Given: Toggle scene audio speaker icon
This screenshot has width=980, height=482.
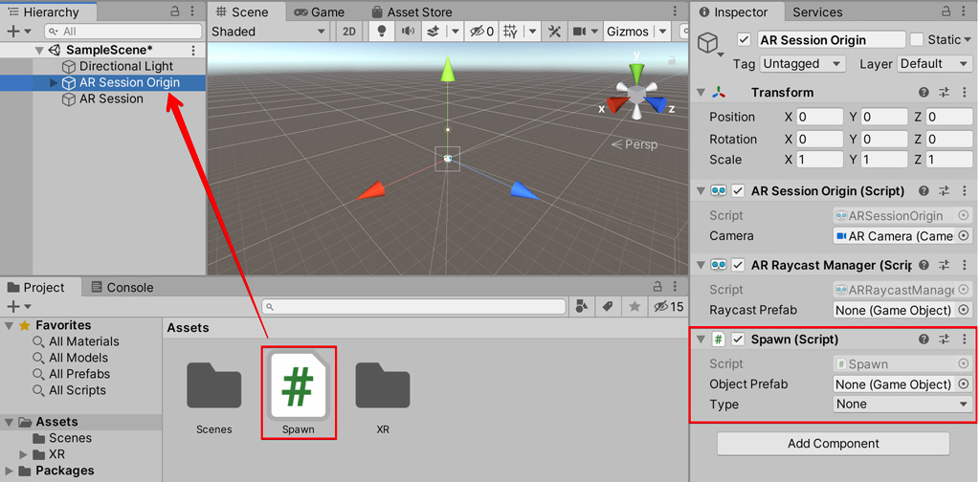Looking at the screenshot, I should [408, 32].
